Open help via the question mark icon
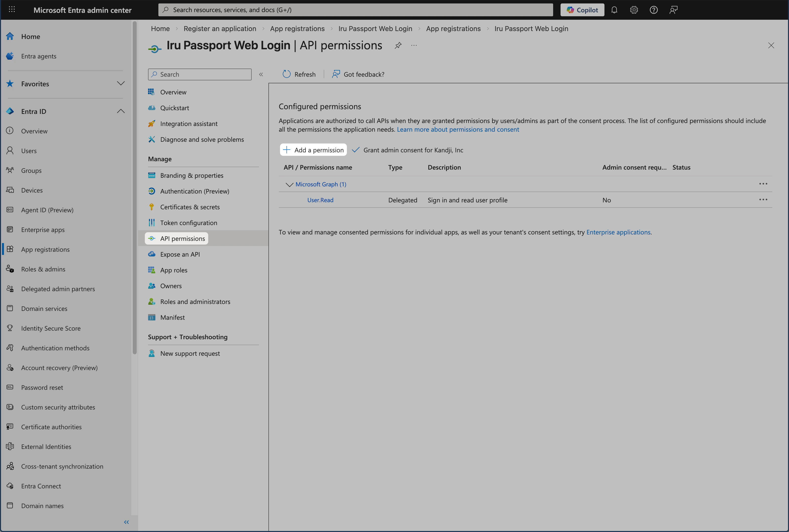The width and height of the screenshot is (789, 532). coord(654,10)
